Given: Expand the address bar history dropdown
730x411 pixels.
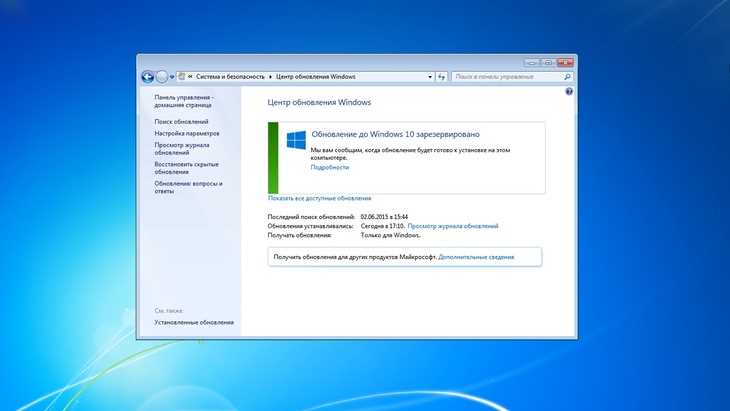Looking at the screenshot, I should tap(430, 77).
